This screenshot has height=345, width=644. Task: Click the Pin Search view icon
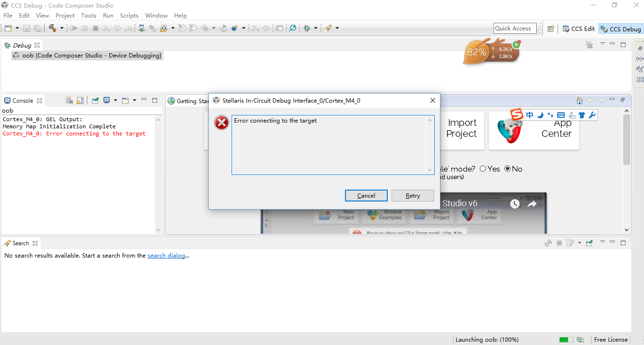pyautogui.click(x=589, y=243)
